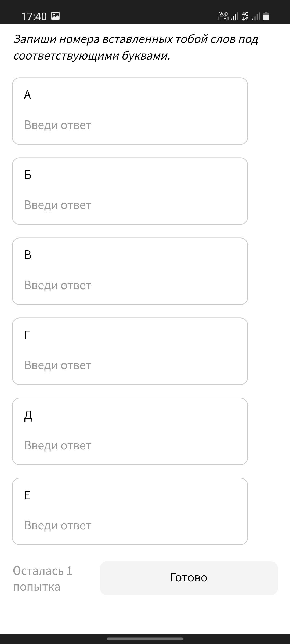Focus the Введи ответ field under Б
This screenshot has height=644, width=290.
pyautogui.click(x=58, y=205)
